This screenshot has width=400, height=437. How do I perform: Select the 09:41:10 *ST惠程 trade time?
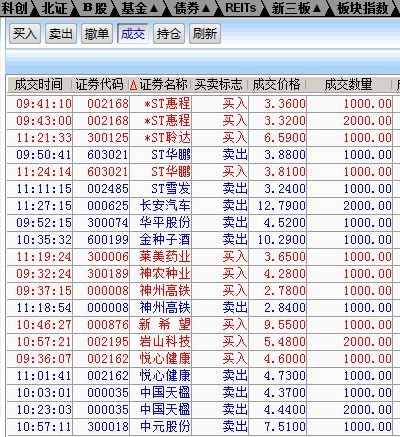pyautogui.click(x=44, y=104)
